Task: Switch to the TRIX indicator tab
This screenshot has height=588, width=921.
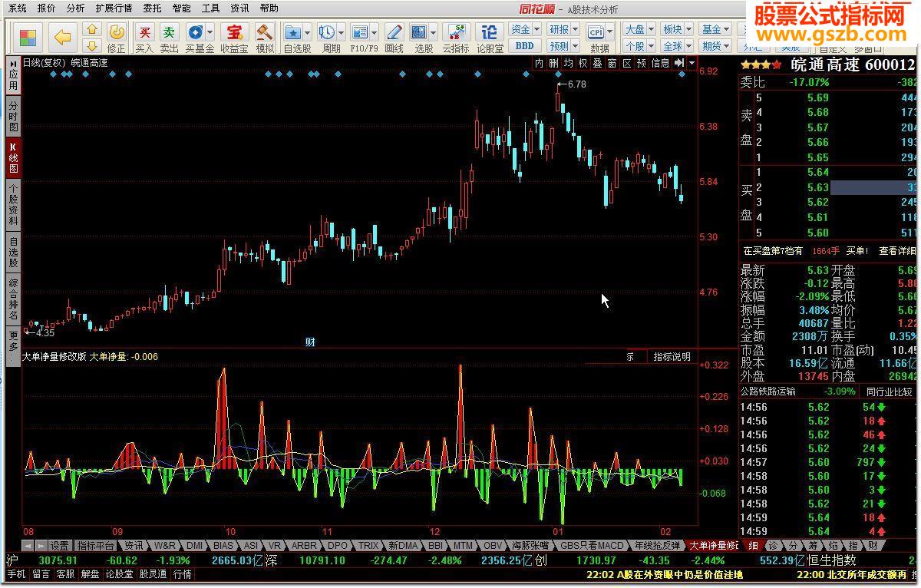Action: click(x=368, y=545)
